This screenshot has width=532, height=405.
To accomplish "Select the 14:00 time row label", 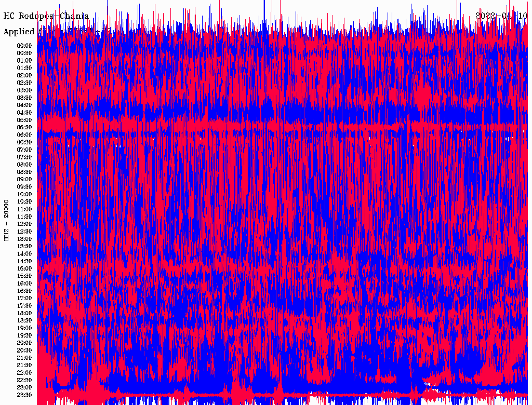I will 24,254.
